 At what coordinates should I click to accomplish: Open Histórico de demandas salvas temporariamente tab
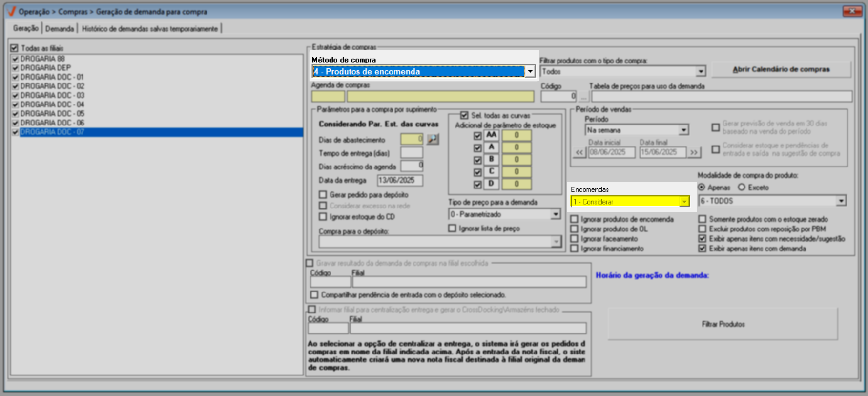[149, 29]
